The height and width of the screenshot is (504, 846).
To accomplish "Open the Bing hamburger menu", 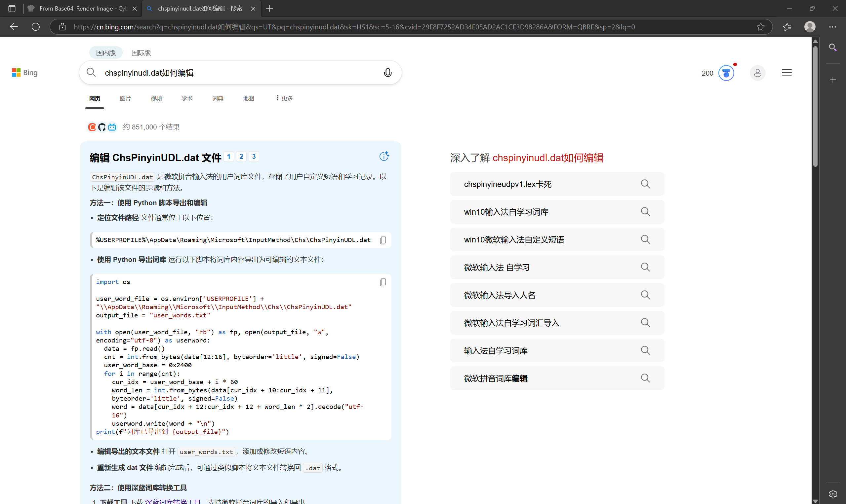I will (x=786, y=72).
